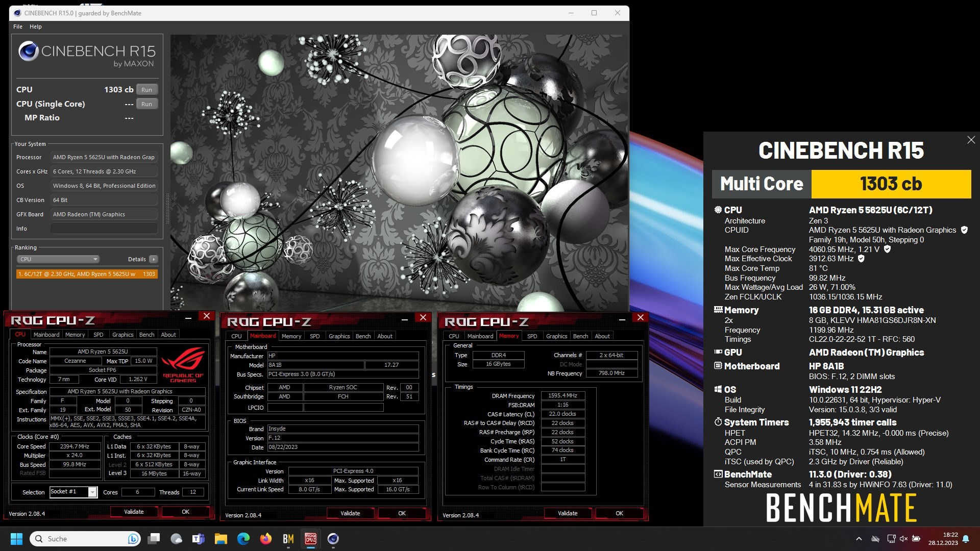The height and width of the screenshot is (551, 980).
Task: Open the File menu in Cinebench
Action: pyautogui.click(x=18, y=27)
